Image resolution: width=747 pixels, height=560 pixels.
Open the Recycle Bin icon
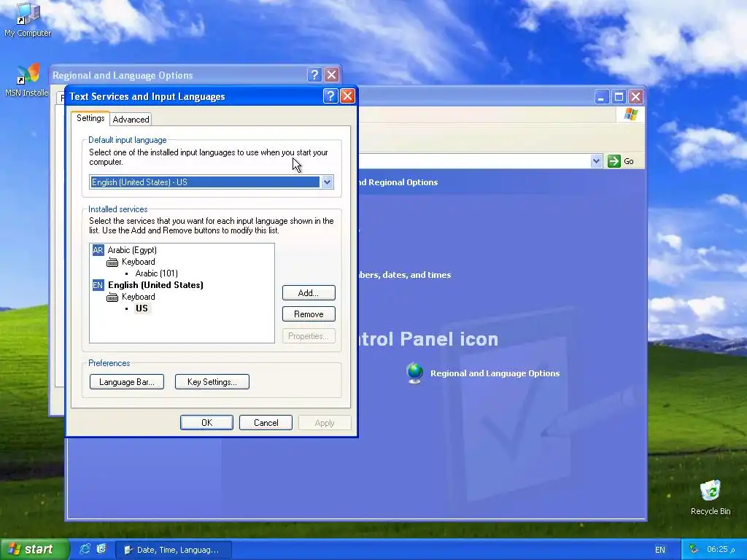click(x=711, y=497)
